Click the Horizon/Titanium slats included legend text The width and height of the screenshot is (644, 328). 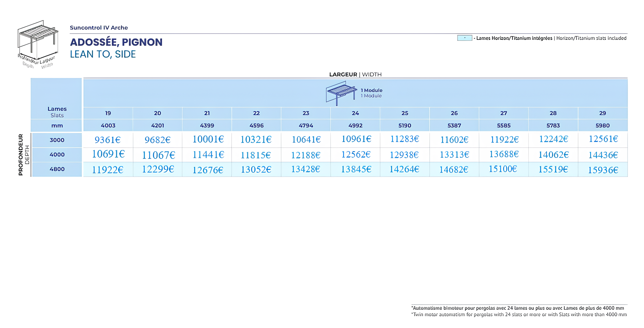pyautogui.click(x=591, y=38)
